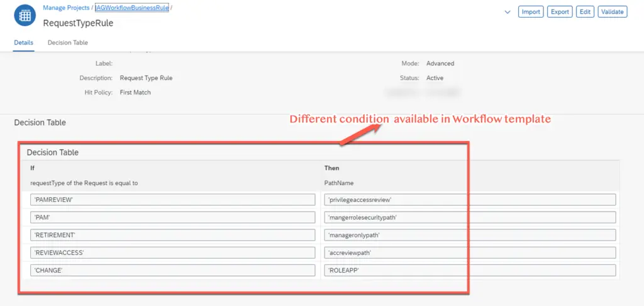Click the 'REVIEWACCESS' condition field
This screenshot has width=644, height=306.
coord(173,252)
